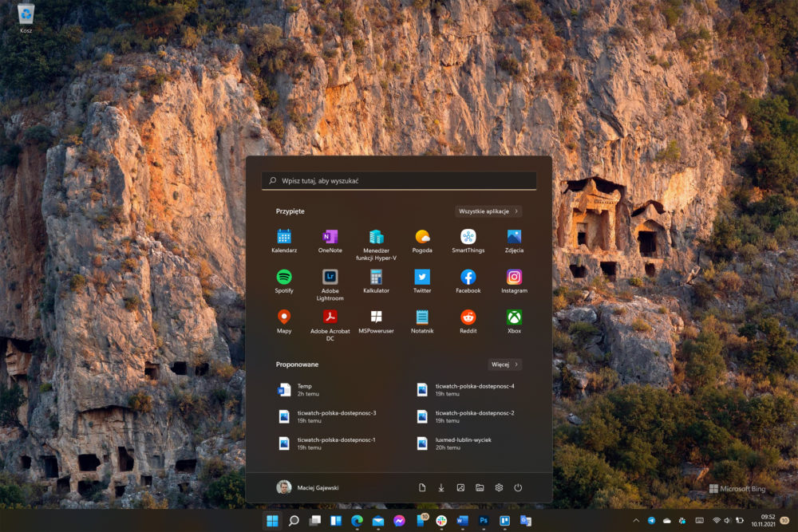798x532 pixels.
Task: Open Word from the taskbar
Action: 463,521
